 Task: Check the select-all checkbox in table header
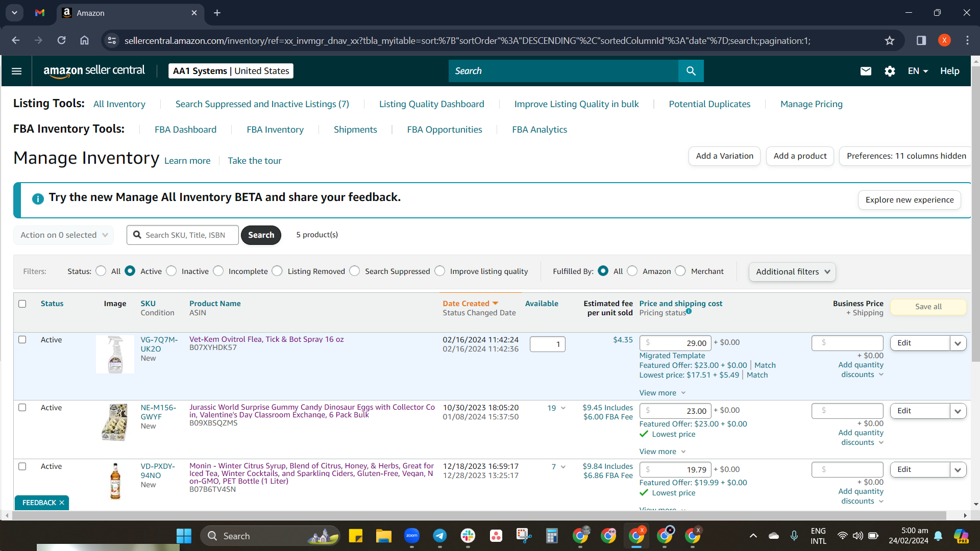tap(22, 304)
